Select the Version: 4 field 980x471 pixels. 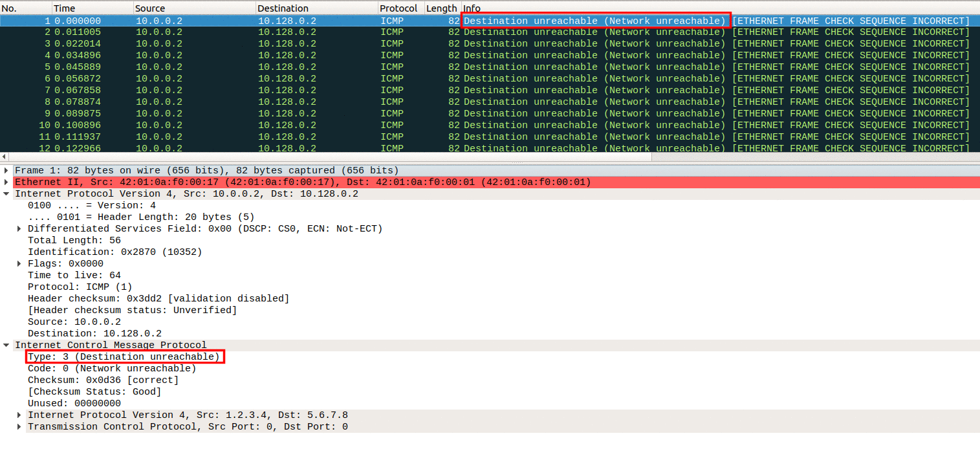coord(92,206)
